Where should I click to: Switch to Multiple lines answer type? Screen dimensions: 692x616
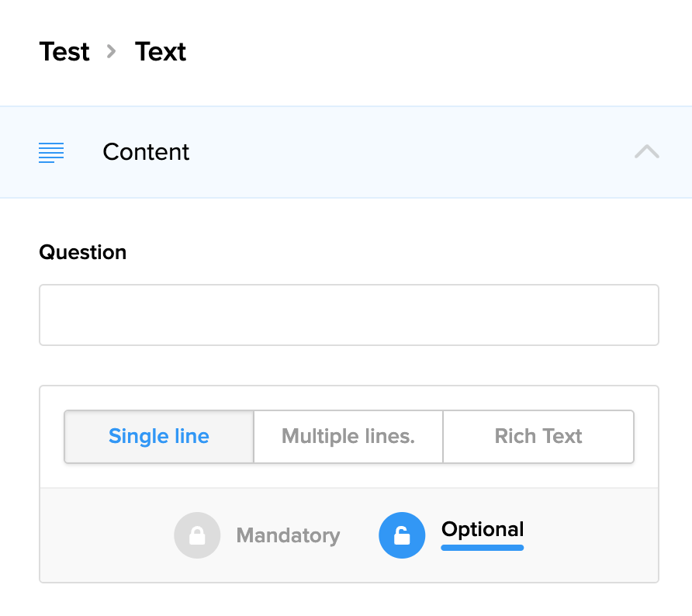click(x=348, y=437)
